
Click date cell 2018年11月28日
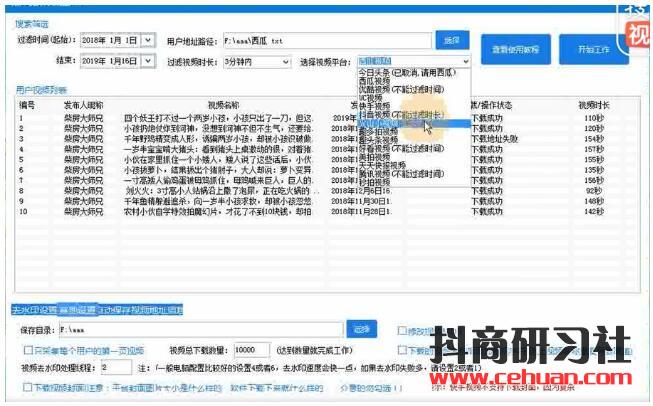point(361,212)
